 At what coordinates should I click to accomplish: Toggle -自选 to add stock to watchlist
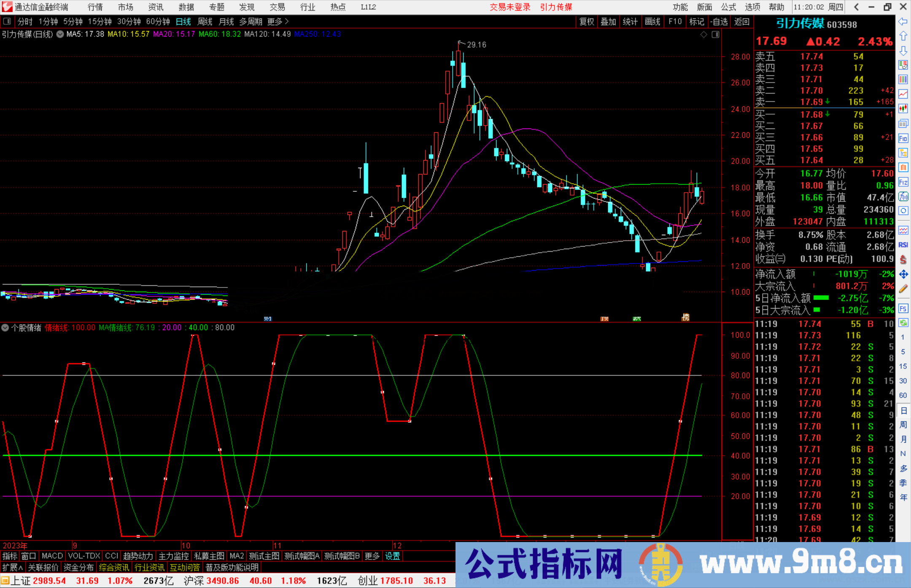click(719, 21)
